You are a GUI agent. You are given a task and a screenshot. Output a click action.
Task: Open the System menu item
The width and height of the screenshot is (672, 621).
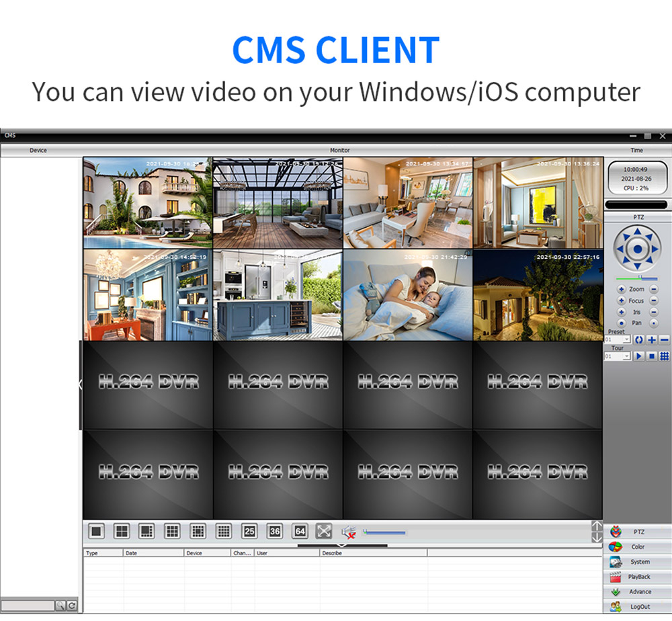click(x=638, y=562)
